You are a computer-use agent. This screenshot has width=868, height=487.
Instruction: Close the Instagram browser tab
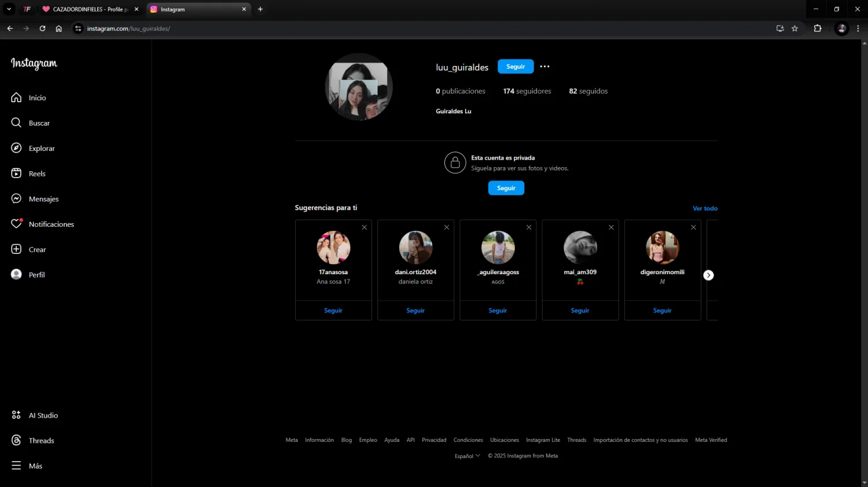[x=244, y=9]
